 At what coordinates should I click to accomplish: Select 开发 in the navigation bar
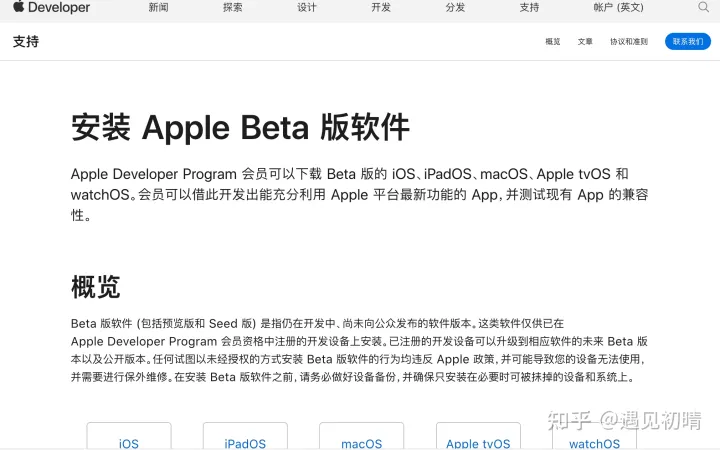[381, 7]
